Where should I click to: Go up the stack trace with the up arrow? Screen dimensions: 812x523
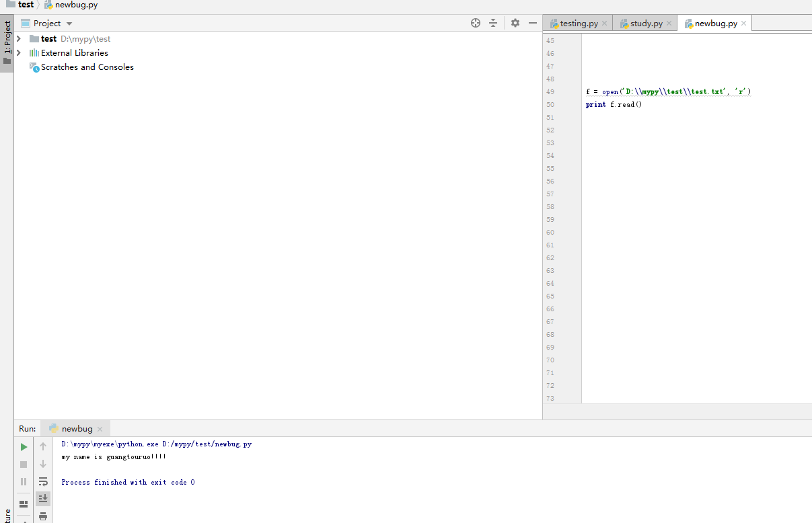(43, 447)
